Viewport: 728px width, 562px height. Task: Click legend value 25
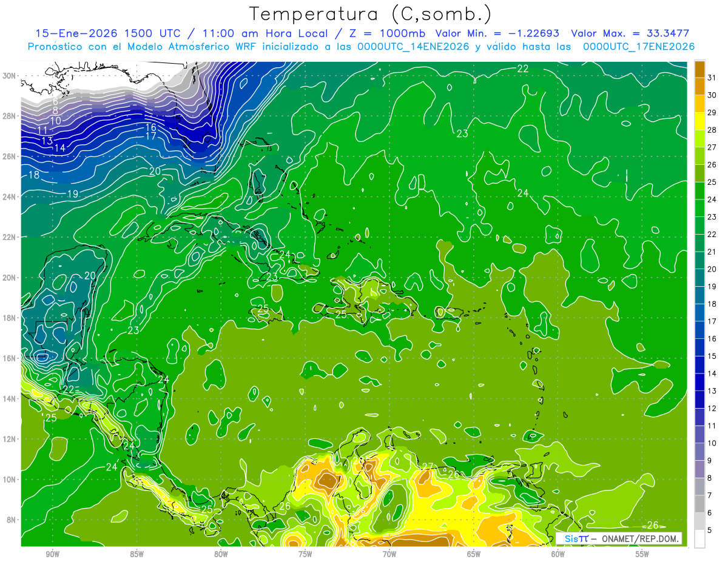tap(712, 182)
